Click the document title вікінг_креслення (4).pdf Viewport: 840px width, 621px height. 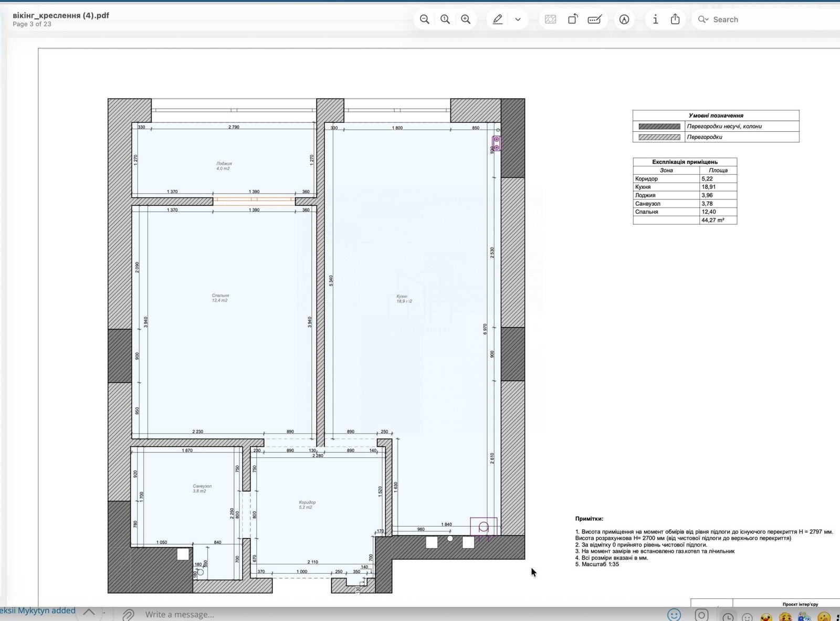coord(61,15)
